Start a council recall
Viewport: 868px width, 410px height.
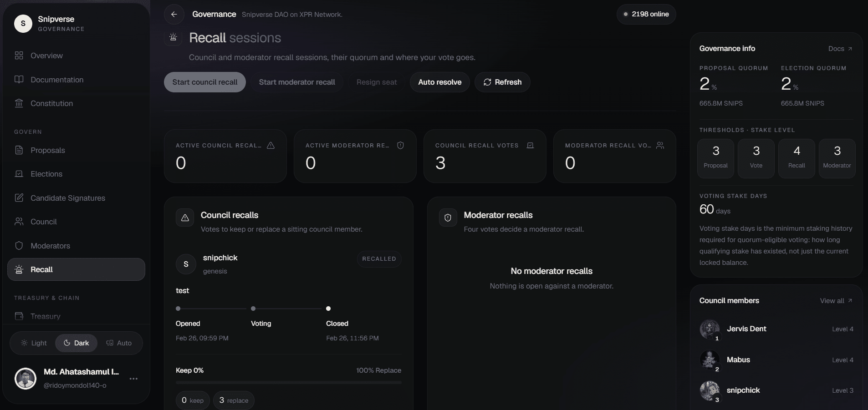(205, 82)
